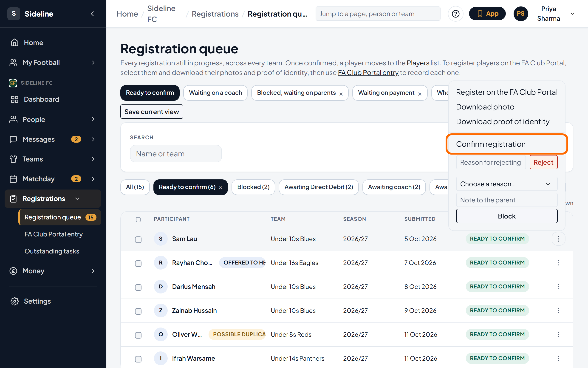Open the Choose a reason dropdown

507,184
